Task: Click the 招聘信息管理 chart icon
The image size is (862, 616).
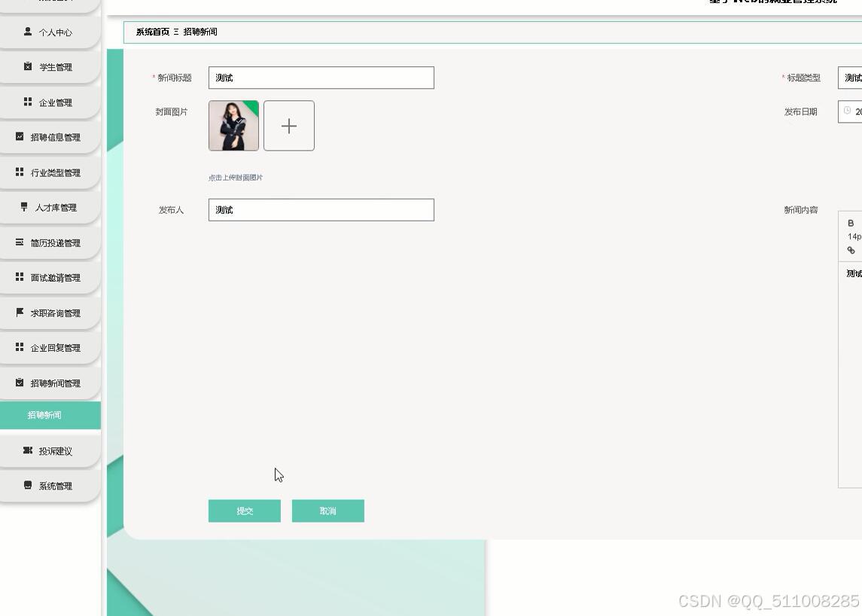Action: coord(20,136)
